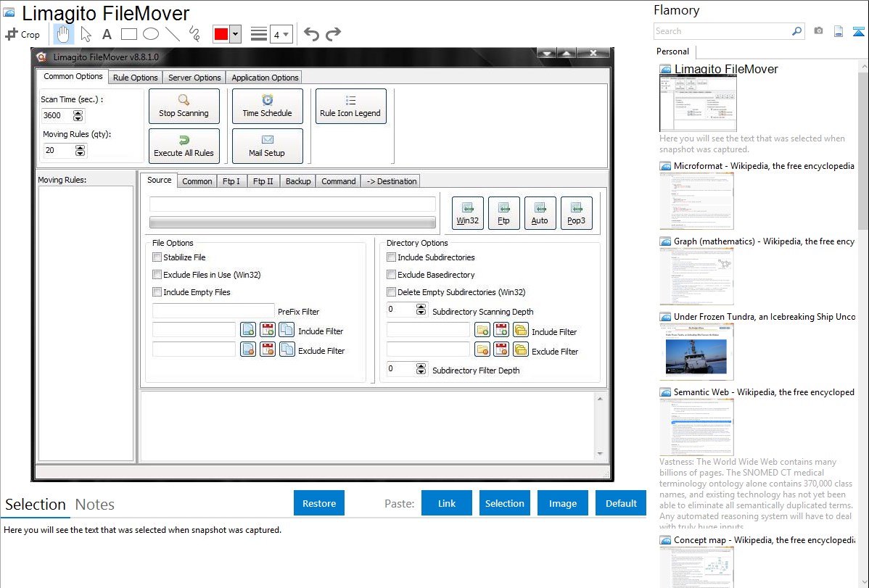The height and width of the screenshot is (588, 869).
Task: Click the log pane scrollbar down arrow
Action: pos(600,454)
